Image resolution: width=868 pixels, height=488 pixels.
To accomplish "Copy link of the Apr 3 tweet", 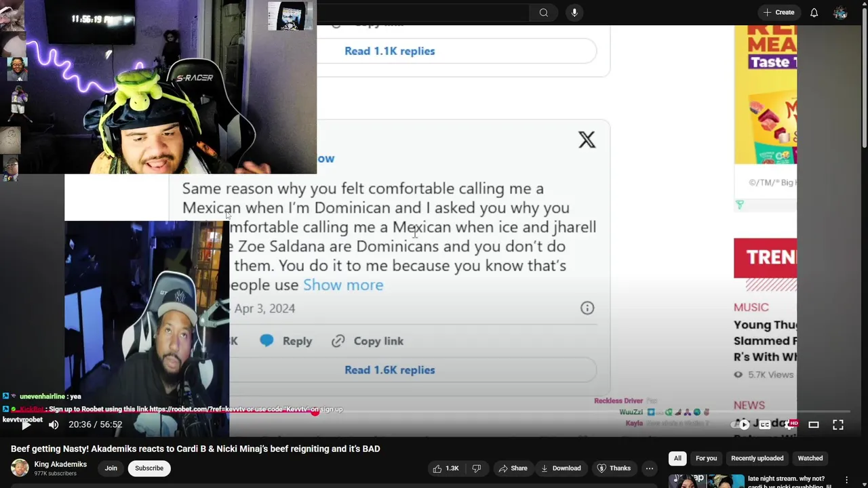I will (x=368, y=341).
